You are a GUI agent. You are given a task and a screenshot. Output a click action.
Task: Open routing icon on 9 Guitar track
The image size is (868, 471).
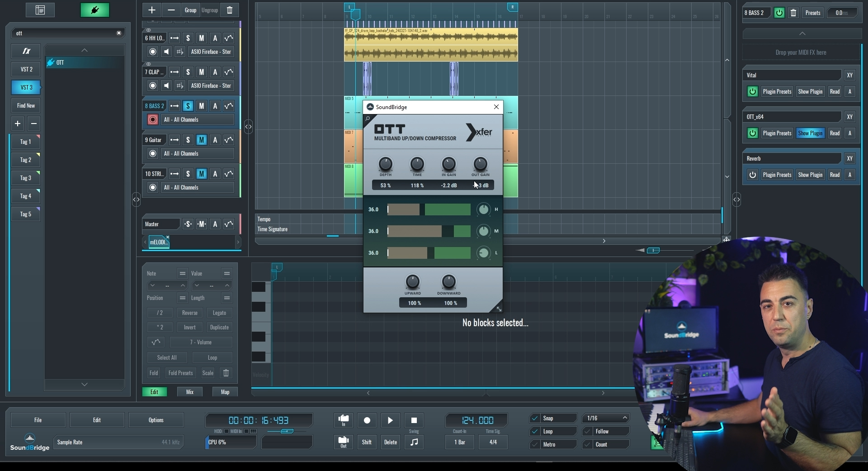[x=175, y=140]
